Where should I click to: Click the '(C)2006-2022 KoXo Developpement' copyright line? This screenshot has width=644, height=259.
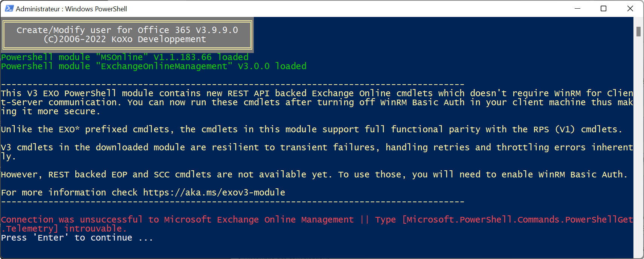(x=125, y=39)
